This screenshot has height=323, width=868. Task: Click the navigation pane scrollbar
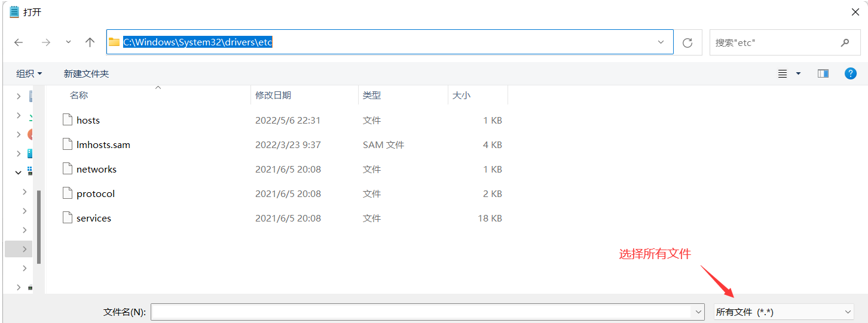coord(39,227)
